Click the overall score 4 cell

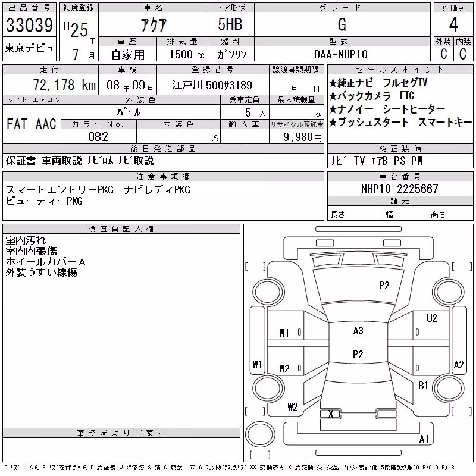tap(453, 24)
